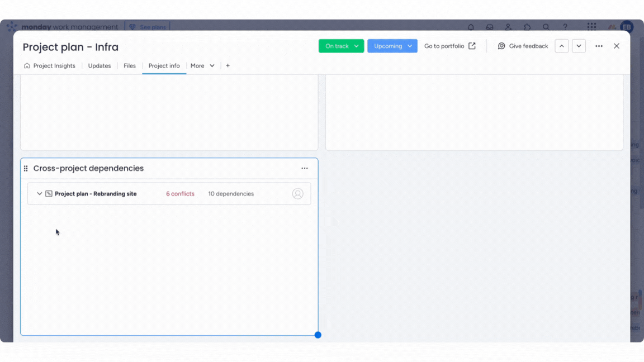Click the 10 dependencies label

[231, 194]
